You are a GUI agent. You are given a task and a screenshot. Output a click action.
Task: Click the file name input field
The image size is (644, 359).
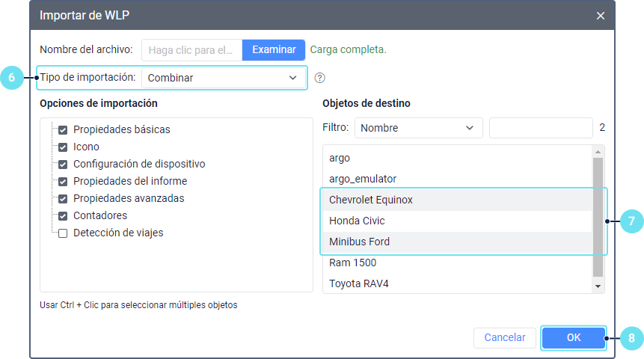point(193,50)
